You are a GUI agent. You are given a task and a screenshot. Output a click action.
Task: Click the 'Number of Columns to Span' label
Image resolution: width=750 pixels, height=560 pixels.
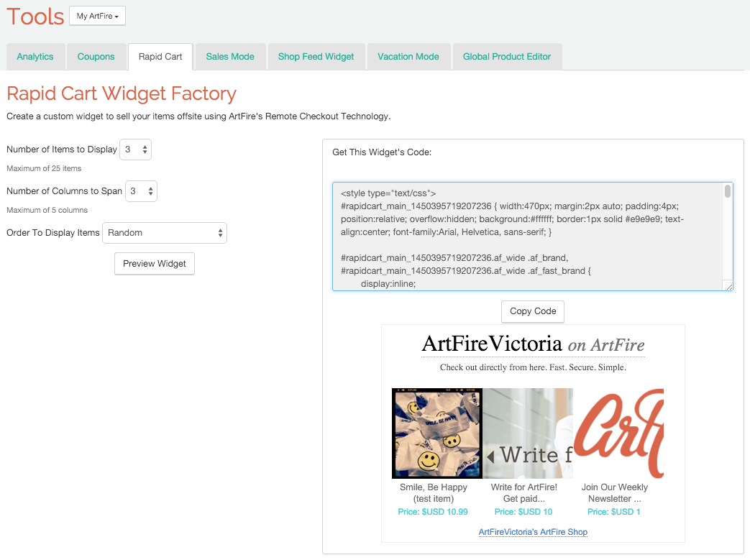[64, 191]
